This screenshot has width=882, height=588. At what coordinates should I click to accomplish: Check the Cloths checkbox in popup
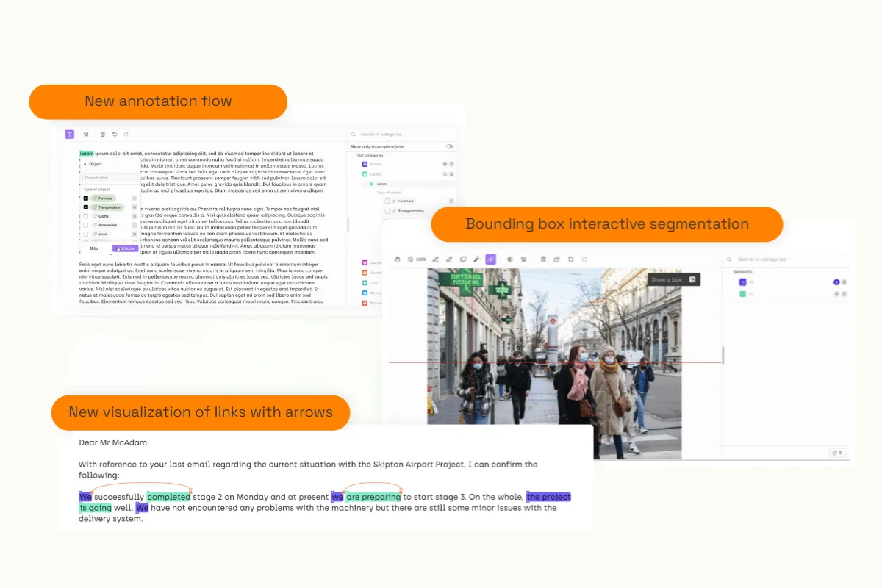85,216
